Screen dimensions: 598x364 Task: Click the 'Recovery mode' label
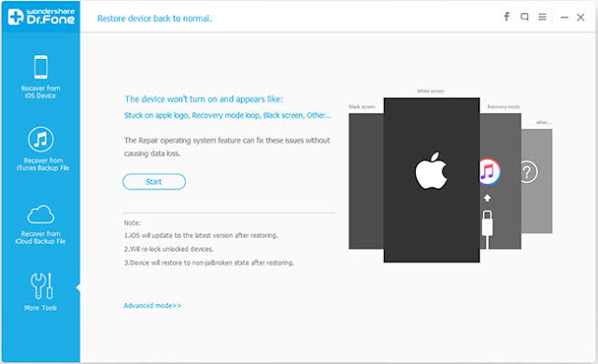[x=504, y=106]
